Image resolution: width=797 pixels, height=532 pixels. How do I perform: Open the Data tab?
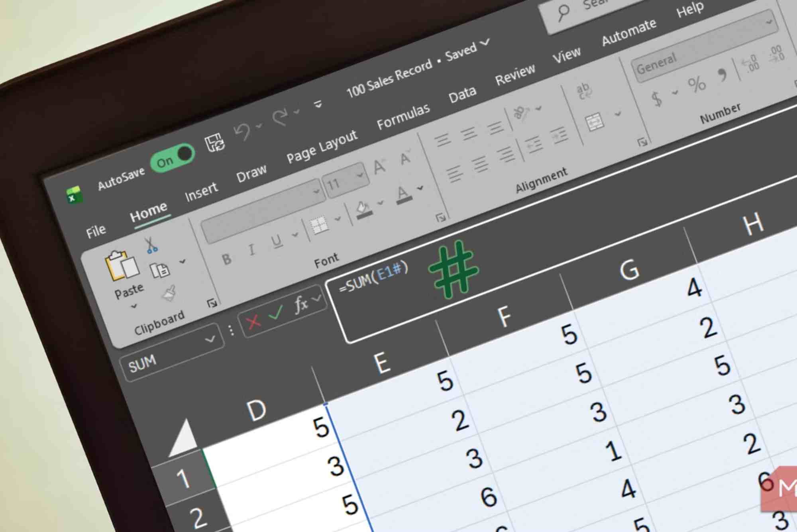point(462,95)
